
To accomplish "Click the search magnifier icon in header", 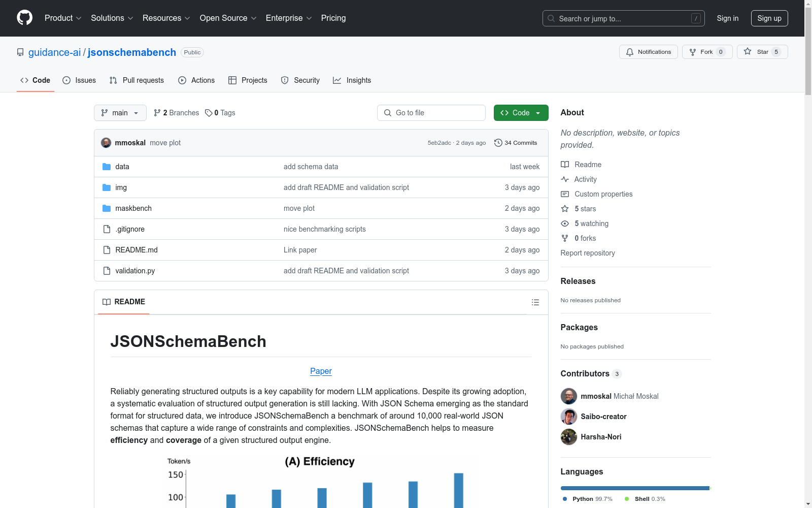I will (x=551, y=18).
